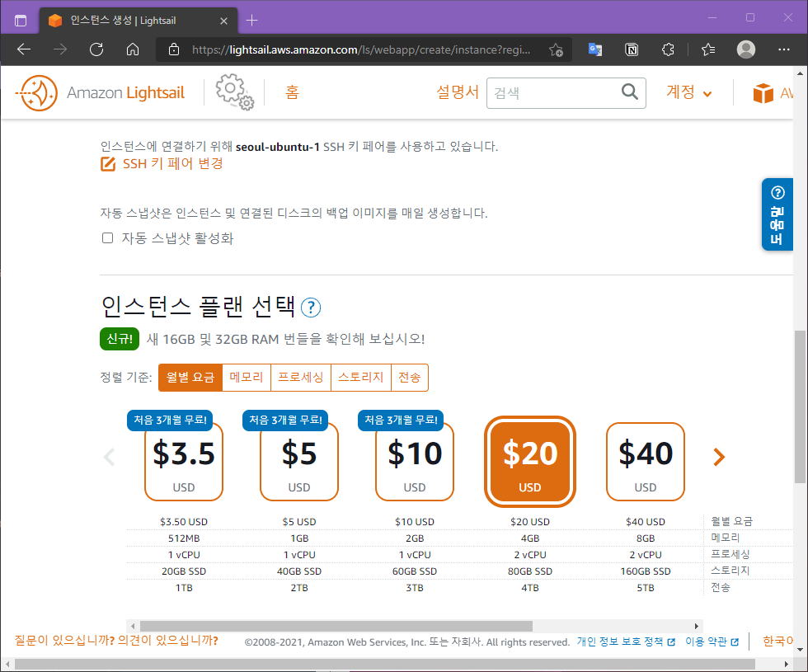The width and height of the screenshot is (808, 672).
Task: Click the search magnifier icon
Action: point(630,92)
